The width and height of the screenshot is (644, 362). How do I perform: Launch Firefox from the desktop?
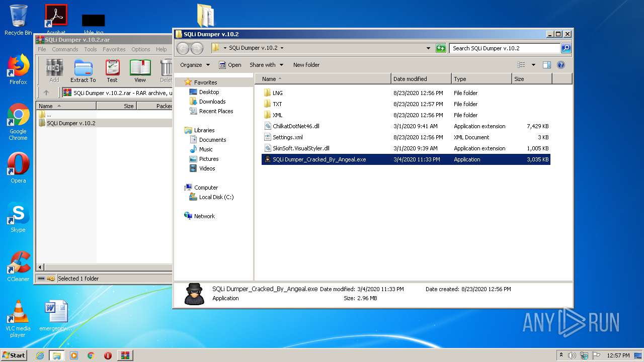coord(18,70)
